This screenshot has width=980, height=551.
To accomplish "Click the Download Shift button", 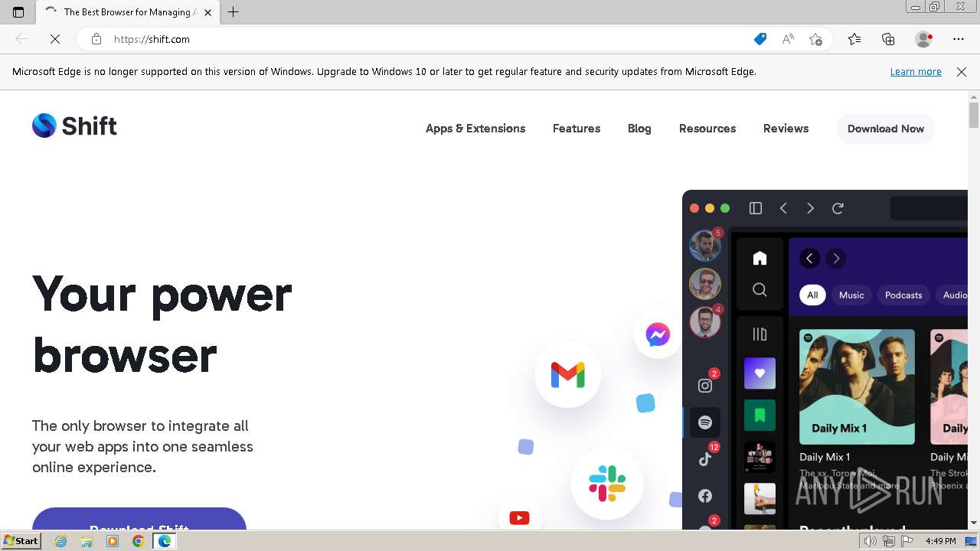I will tap(139, 519).
